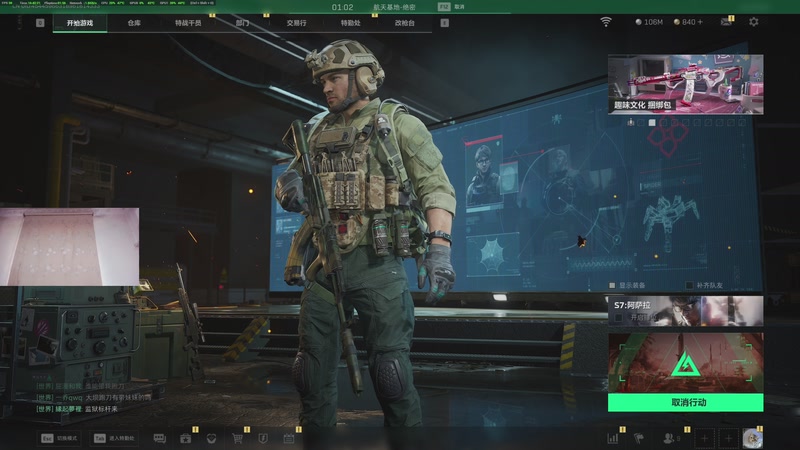
Task: Open the calendar events icon
Action: point(289,438)
